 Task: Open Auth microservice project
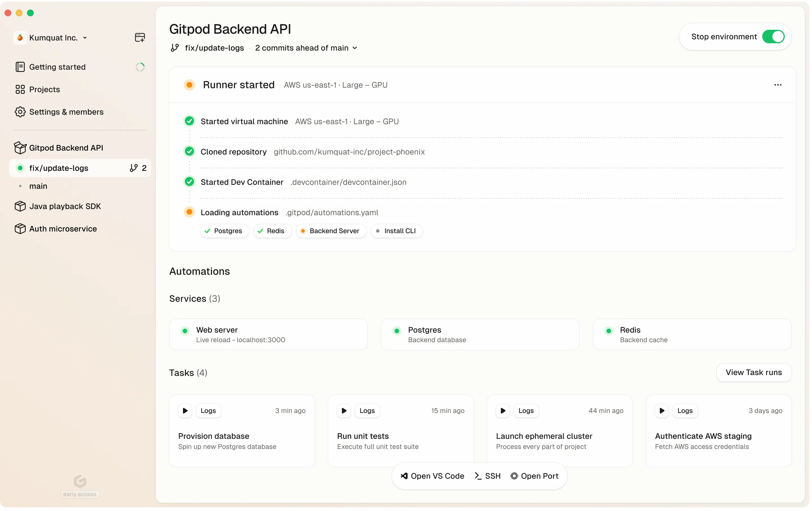point(63,229)
